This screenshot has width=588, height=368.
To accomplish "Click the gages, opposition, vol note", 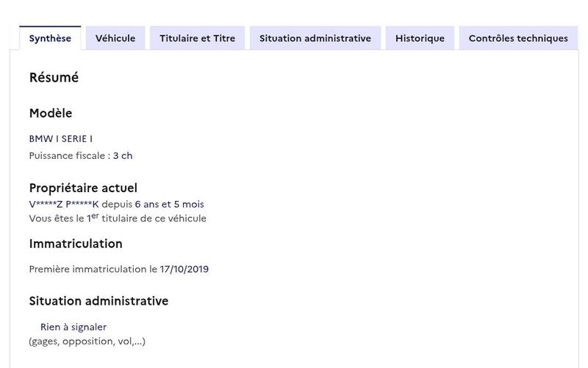I will (87, 341).
